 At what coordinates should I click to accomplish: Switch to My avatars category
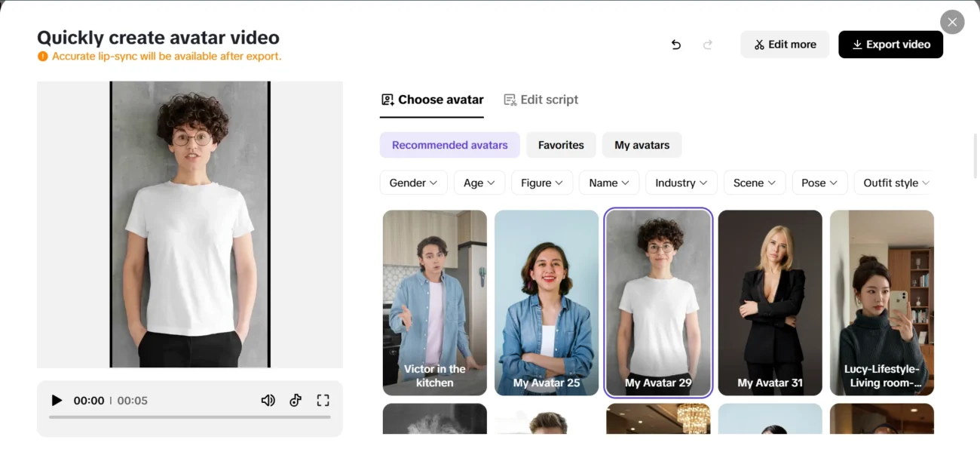pos(642,145)
